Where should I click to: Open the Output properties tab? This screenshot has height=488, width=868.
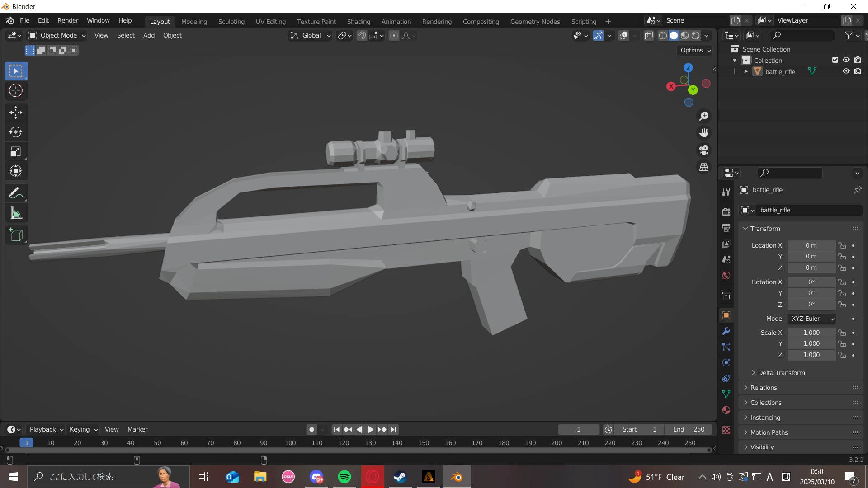click(726, 228)
